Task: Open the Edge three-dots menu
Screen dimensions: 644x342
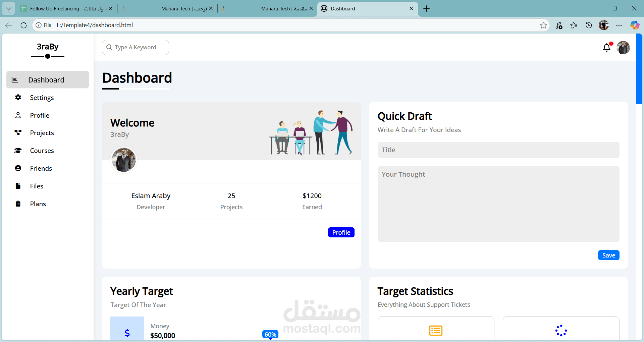Action: coord(619,25)
